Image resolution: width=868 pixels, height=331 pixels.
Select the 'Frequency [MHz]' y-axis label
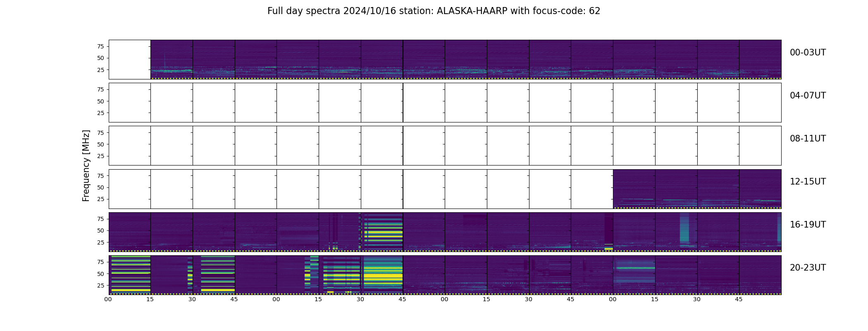(86, 166)
